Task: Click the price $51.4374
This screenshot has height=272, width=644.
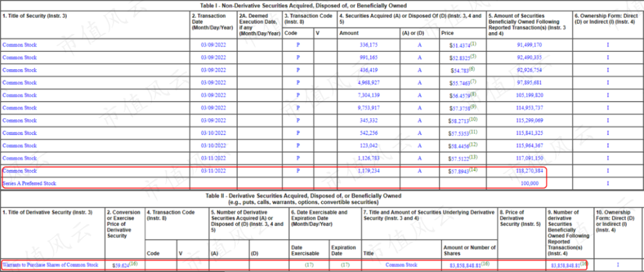Action: 460,45
